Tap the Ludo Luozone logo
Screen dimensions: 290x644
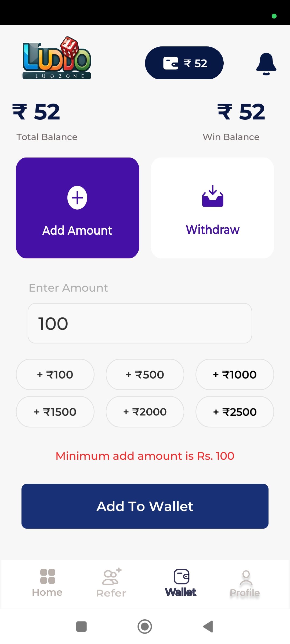coord(57,58)
